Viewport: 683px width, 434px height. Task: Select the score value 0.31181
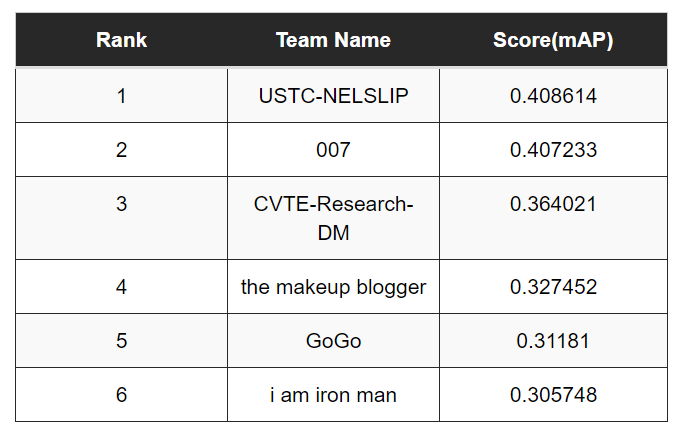[553, 341]
